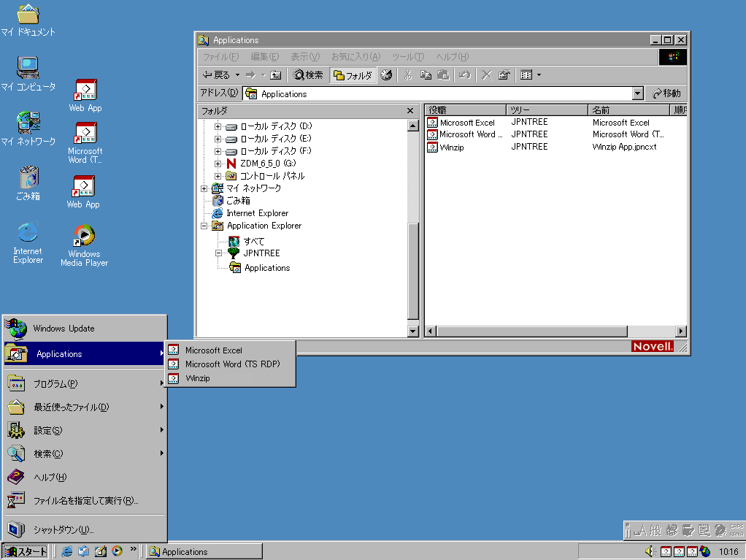Open the お気に入り(A) menu
746x560 pixels.
click(x=355, y=57)
